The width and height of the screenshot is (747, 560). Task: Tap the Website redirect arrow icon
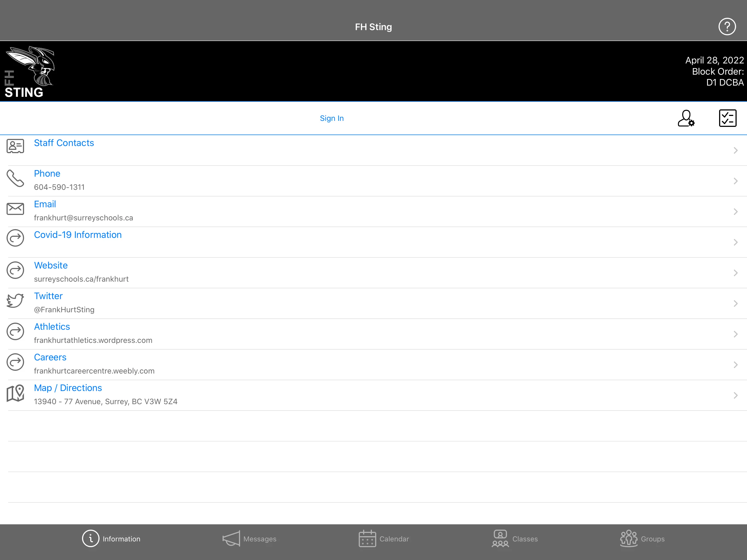coord(15,270)
